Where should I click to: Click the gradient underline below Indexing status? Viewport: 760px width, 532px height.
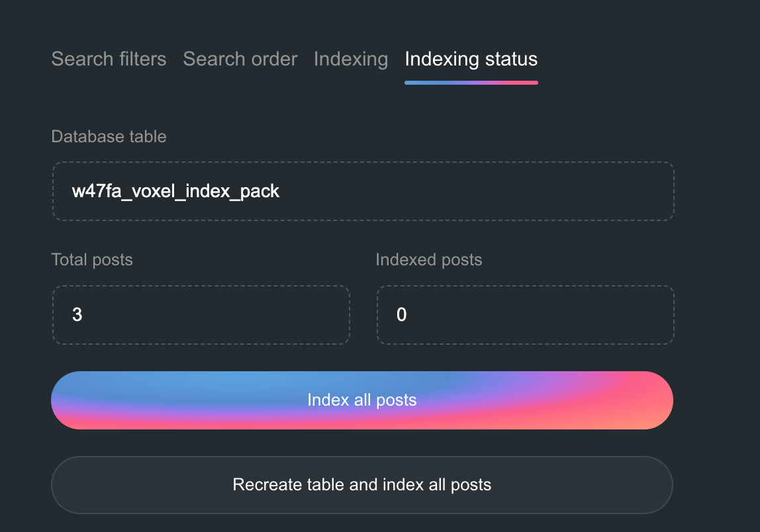coord(471,83)
